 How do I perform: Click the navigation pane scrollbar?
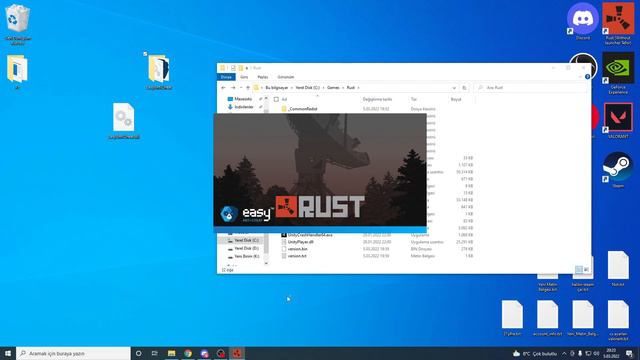[267, 180]
